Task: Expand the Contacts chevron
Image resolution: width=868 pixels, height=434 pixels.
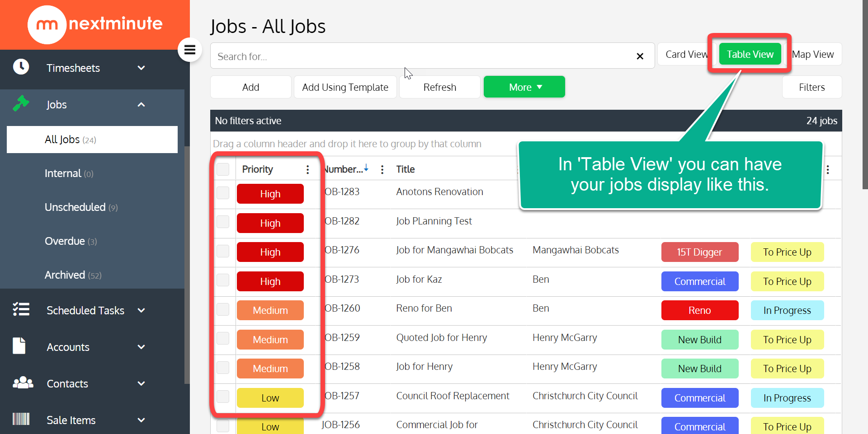Action: pyautogui.click(x=141, y=383)
